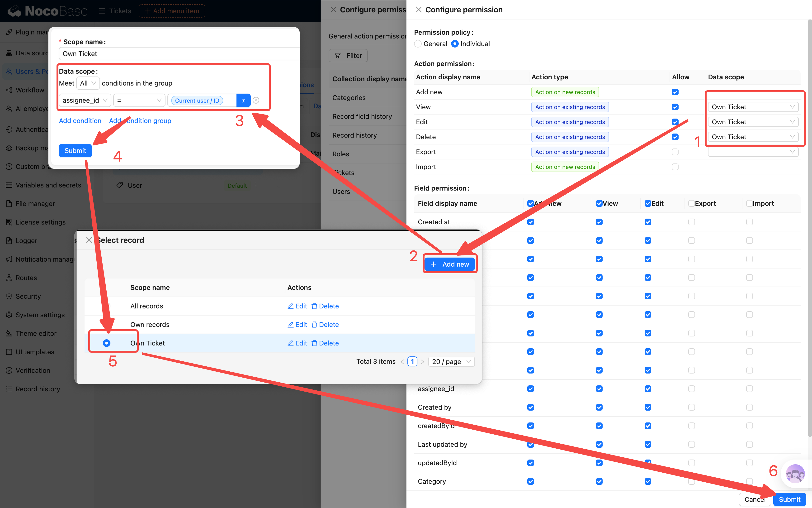Select the General permission policy radio
The height and width of the screenshot is (508, 812).
click(418, 44)
